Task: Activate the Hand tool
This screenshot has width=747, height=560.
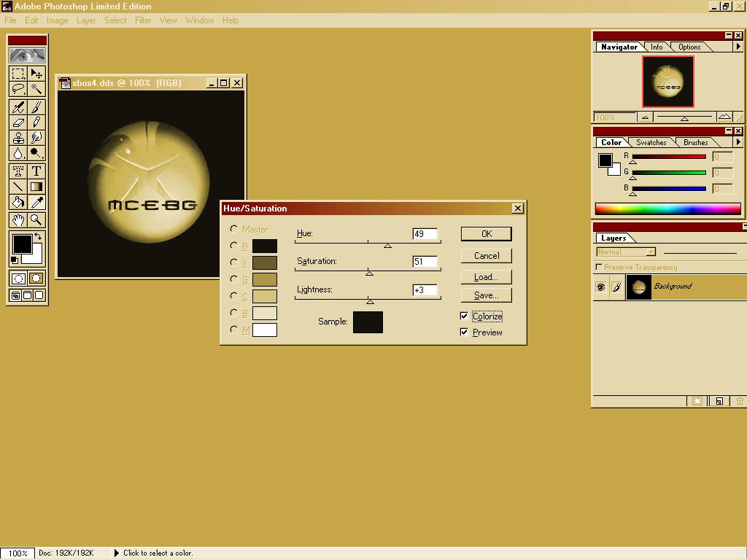Action: [x=18, y=219]
